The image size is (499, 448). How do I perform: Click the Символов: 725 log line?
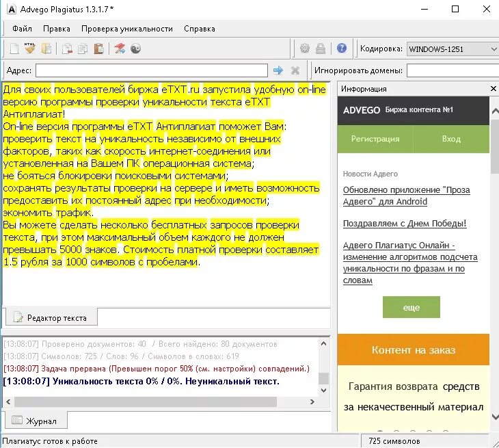[121, 356]
